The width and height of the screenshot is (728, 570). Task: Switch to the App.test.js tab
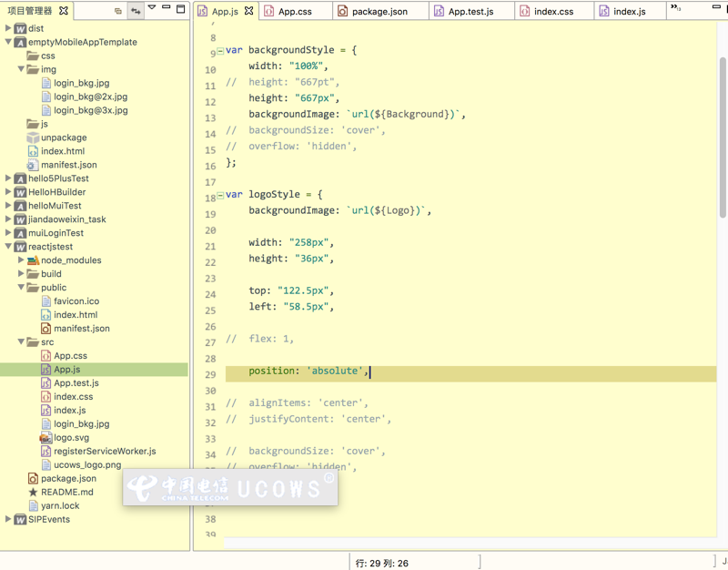[470, 12]
